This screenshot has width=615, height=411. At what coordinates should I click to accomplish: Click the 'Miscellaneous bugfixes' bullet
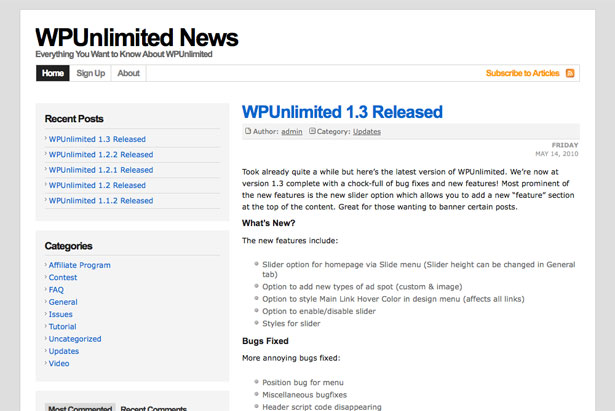click(305, 395)
